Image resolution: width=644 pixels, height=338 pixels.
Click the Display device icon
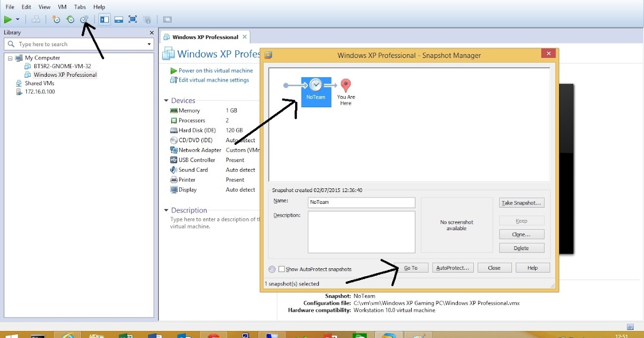[174, 190]
